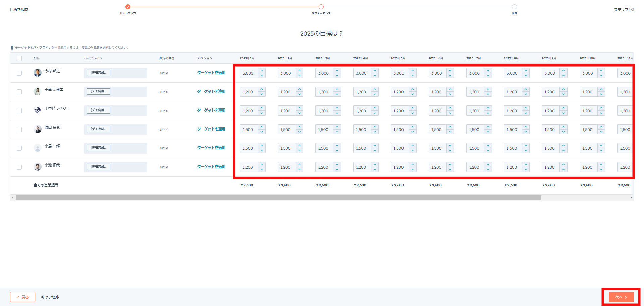Click right arrow of the horizontal scrollbar
This screenshot has width=644, height=306.
click(631, 198)
